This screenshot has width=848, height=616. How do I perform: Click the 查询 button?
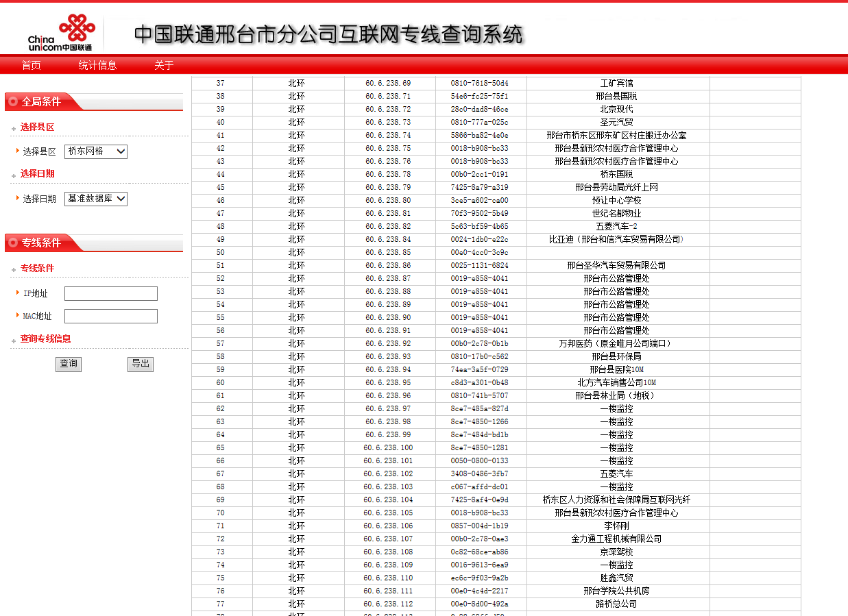(x=69, y=364)
